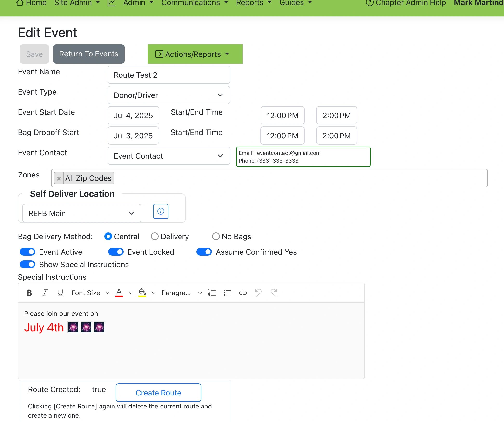
Task: Click Return To Events button
Action: [89, 54]
